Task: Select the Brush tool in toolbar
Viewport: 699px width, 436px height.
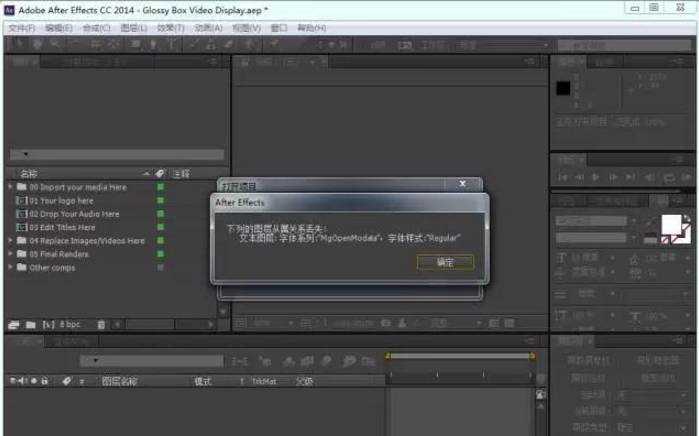Action: coord(194,44)
